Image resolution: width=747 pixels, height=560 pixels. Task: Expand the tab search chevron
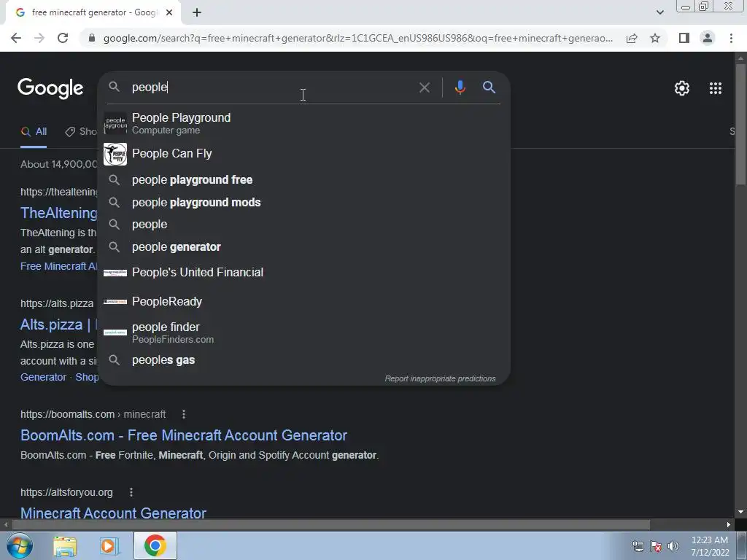(659, 12)
